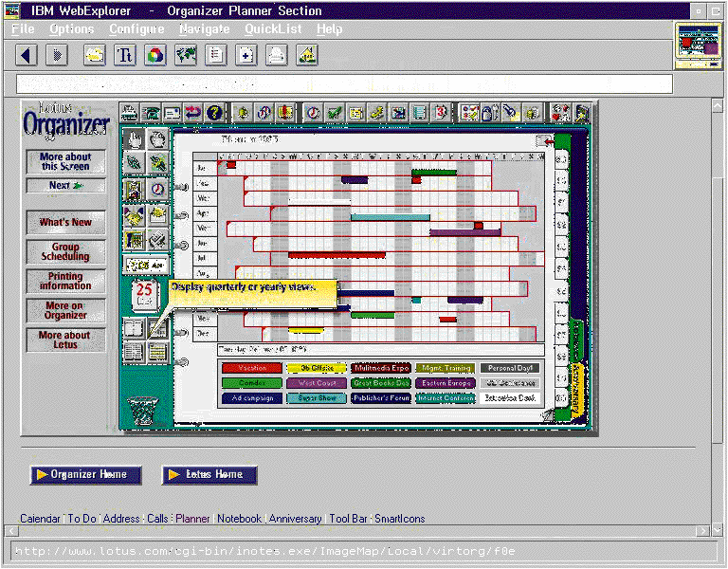Click the padlock and key SmartIcon
The width and height of the screenshot is (728, 569).
click(490, 113)
